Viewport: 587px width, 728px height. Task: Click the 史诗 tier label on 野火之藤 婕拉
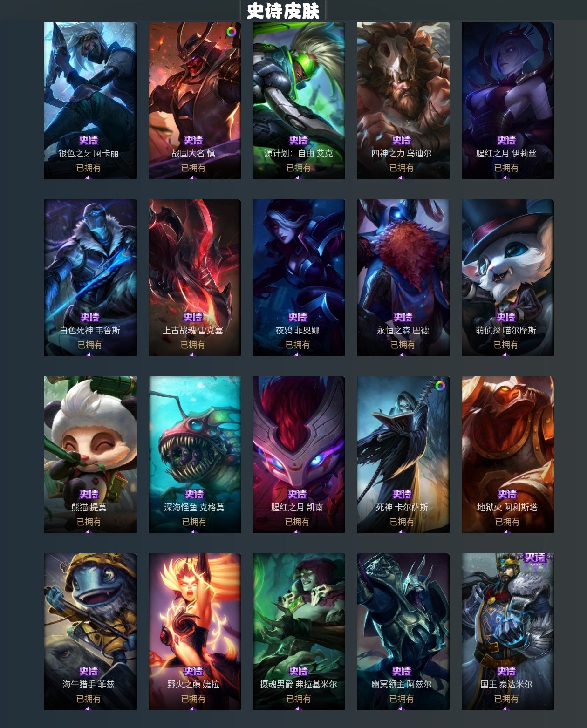coord(193,671)
